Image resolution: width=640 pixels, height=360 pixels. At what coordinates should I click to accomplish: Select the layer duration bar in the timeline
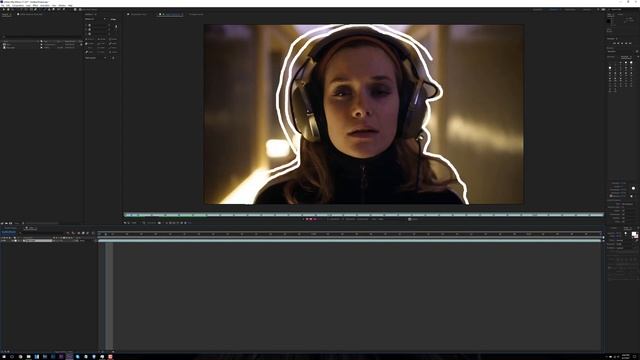pyautogui.click(x=349, y=241)
